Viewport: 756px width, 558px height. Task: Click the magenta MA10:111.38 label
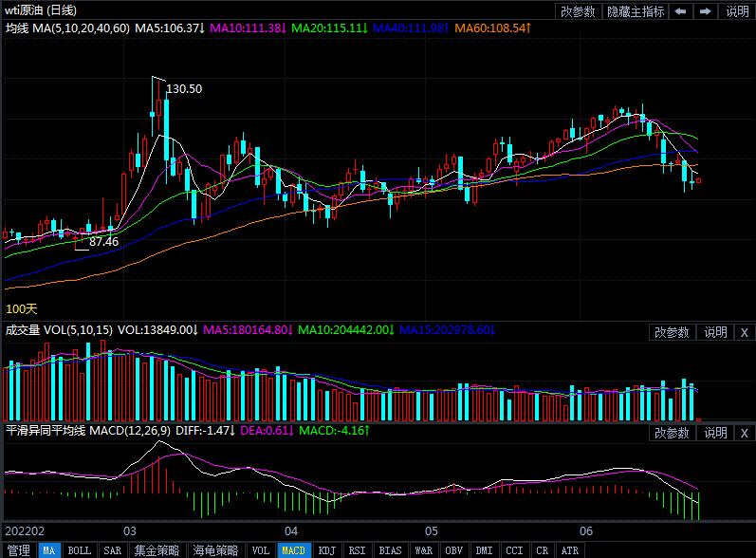[x=248, y=28]
